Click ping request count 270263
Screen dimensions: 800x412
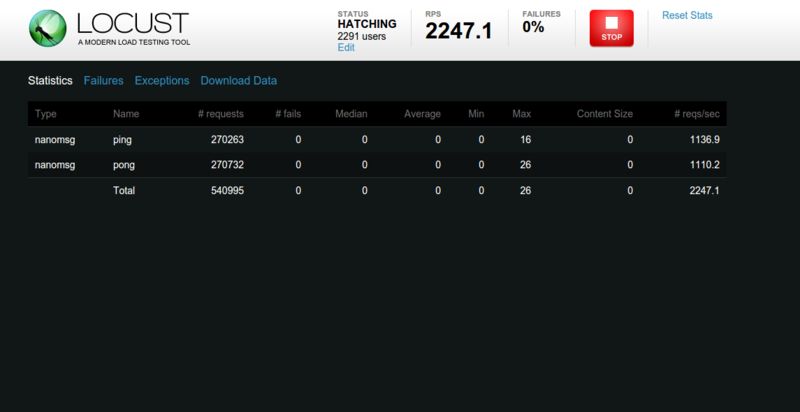(x=228, y=140)
